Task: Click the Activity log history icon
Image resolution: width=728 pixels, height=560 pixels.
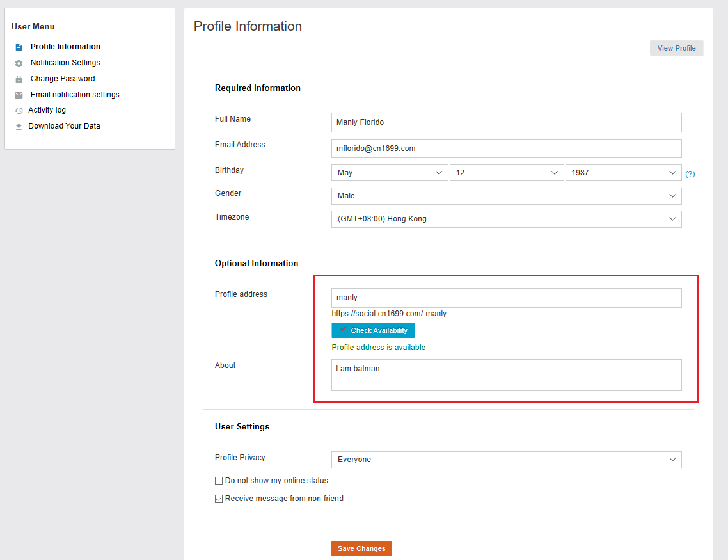Action: click(19, 111)
